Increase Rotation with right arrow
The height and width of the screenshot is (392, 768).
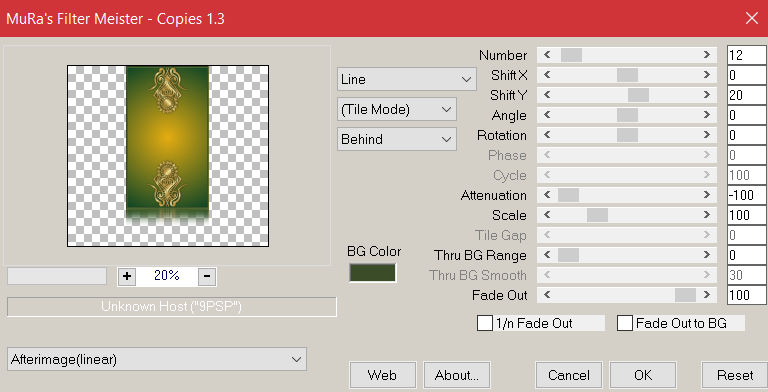point(707,135)
